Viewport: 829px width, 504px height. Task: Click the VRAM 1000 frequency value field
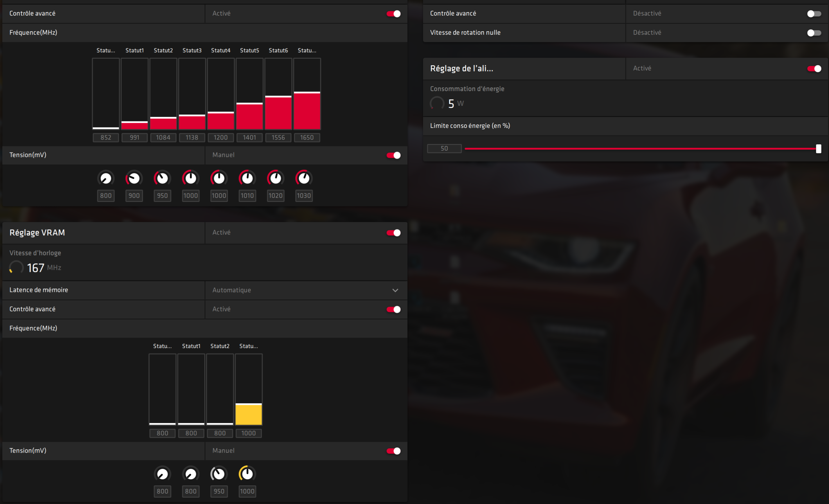(249, 433)
